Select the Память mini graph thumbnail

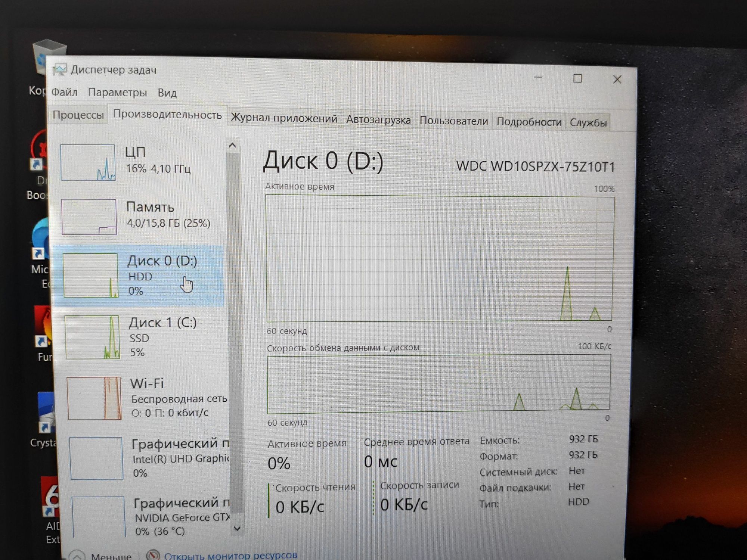click(89, 217)
